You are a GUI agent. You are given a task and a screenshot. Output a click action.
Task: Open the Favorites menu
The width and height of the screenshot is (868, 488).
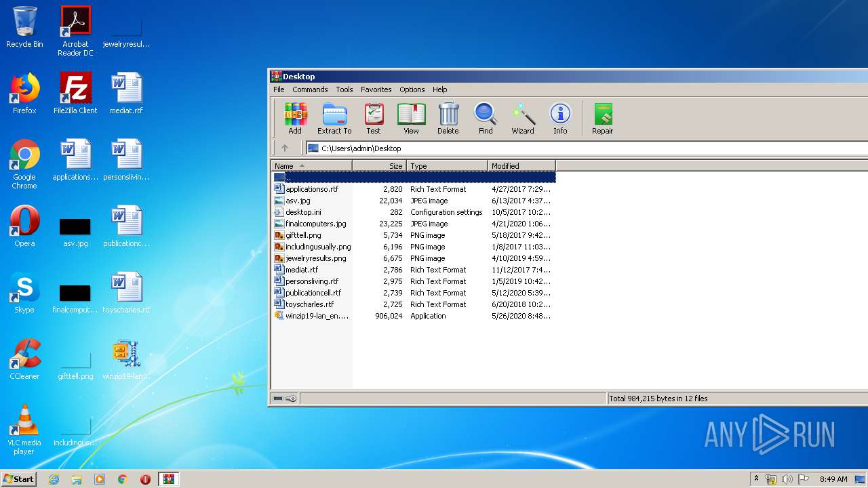click(x=376, y=89)
